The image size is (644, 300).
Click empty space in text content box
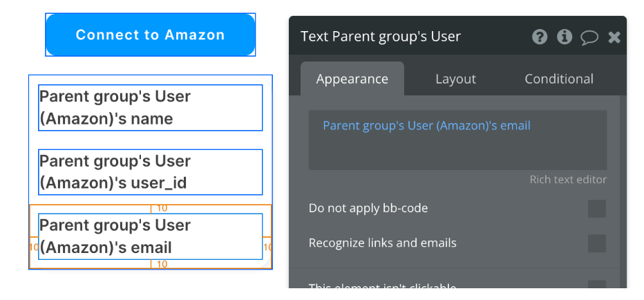point(457,152)
